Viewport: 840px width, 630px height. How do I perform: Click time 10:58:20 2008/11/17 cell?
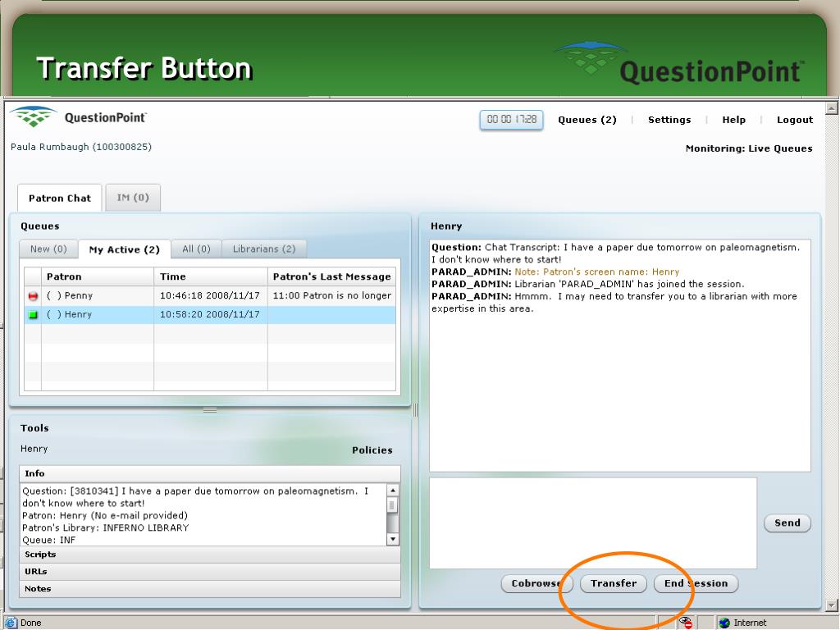209,314
